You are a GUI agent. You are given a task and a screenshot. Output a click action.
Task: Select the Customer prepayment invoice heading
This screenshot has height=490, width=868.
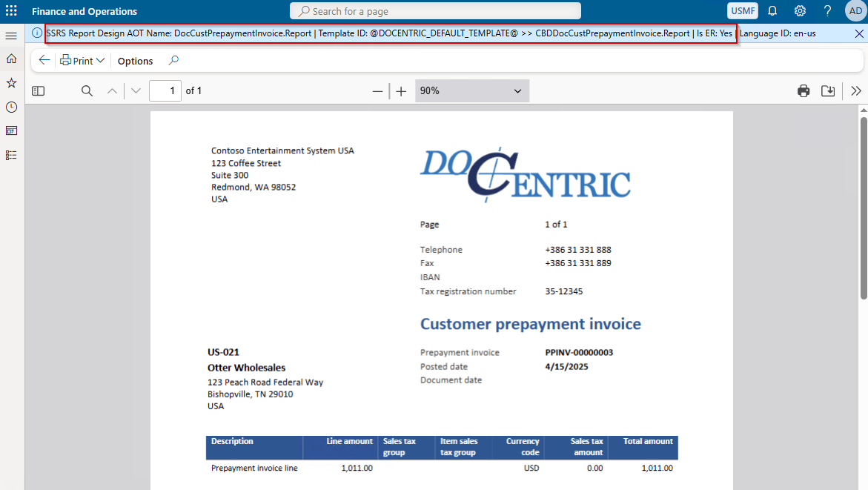pos(530,324)
